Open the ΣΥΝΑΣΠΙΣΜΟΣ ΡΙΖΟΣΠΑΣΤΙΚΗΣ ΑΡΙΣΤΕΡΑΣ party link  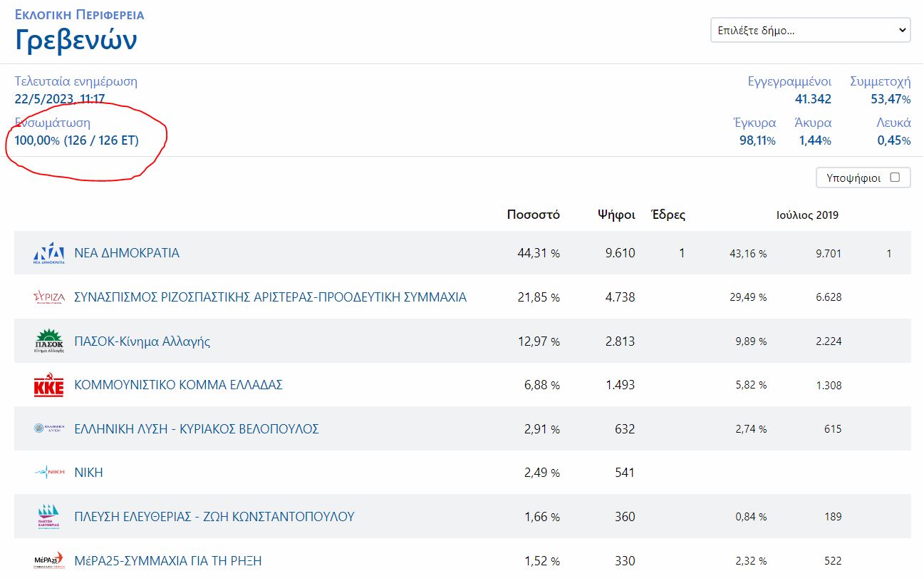click(x=271, y=297)
